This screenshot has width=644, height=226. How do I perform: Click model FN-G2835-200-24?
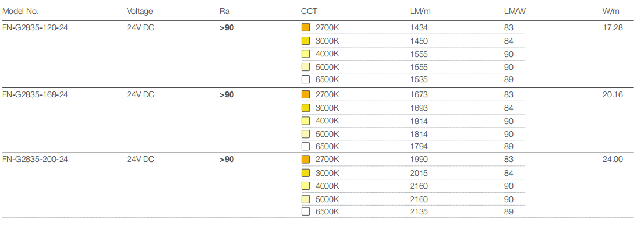pyautogui.click(x=35, y=160)
